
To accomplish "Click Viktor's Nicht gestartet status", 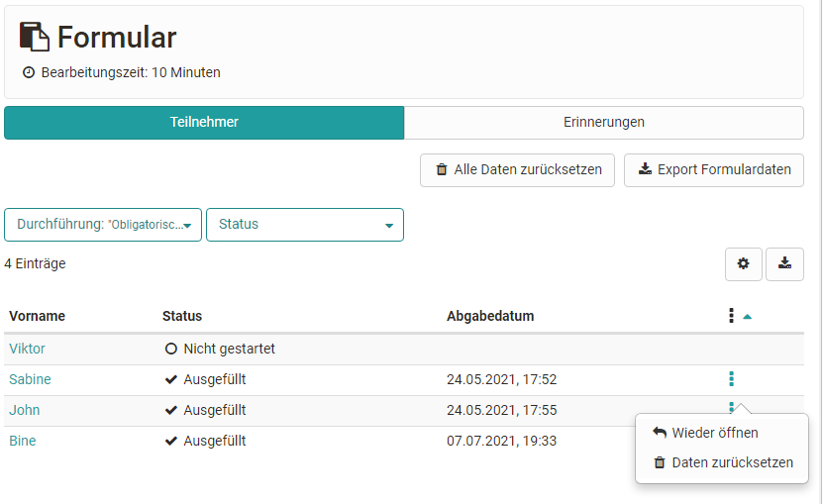I will 220,349.
